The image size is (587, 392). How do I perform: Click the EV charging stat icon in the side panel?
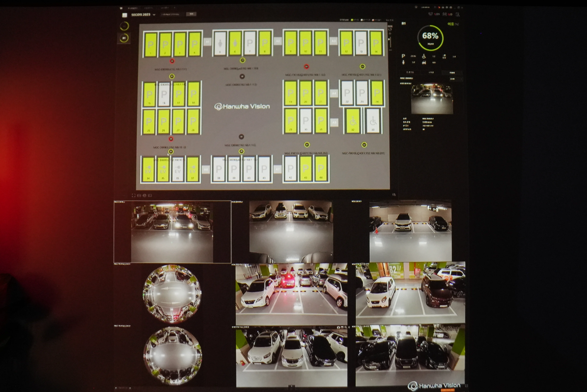point(444,56)
